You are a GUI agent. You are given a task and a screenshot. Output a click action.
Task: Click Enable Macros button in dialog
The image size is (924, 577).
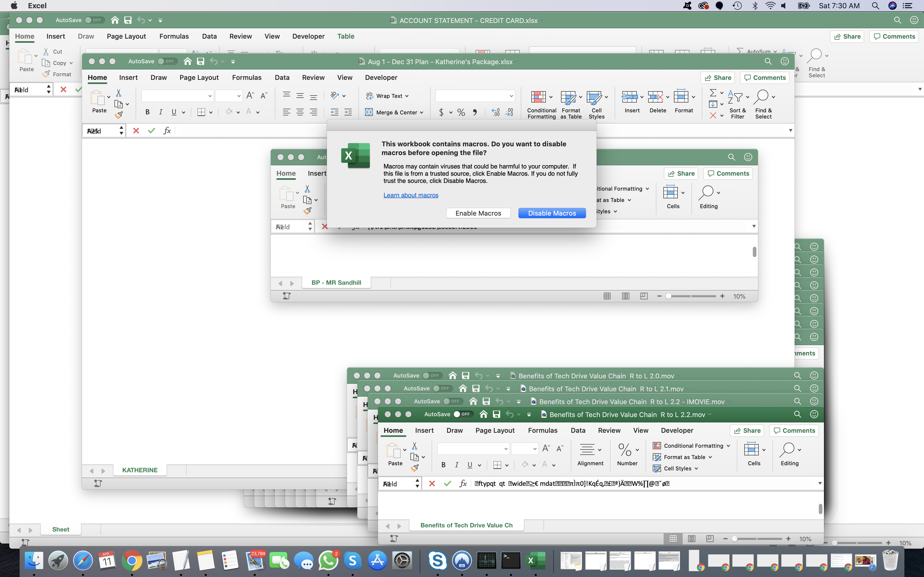click(x=478, y=213)
